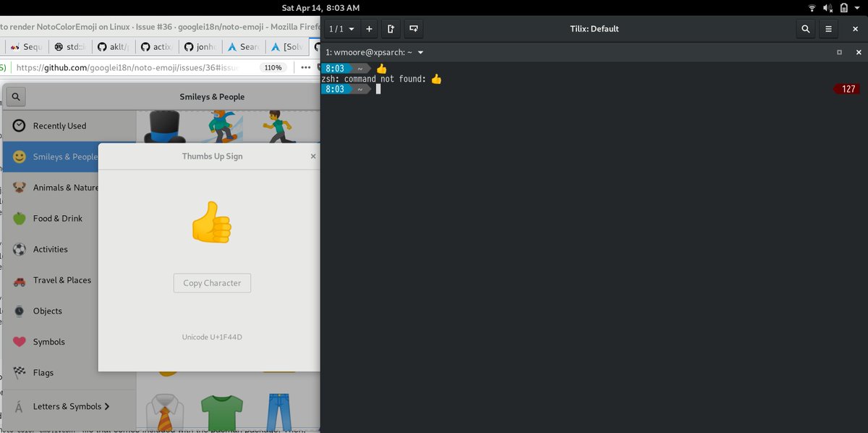The image size is (868, 433).
Task: Pick the shirt and tie emoji
Action: pyautogui.click(x=165, y=411)
